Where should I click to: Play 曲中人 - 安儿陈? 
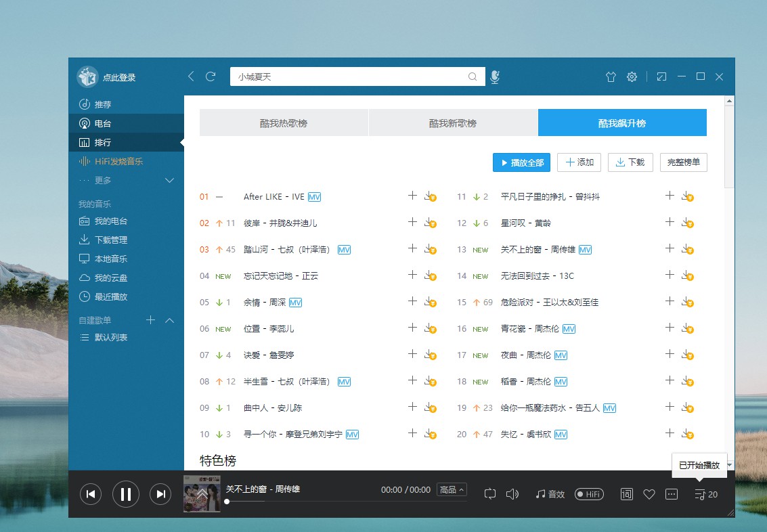(x=273, y=408)
